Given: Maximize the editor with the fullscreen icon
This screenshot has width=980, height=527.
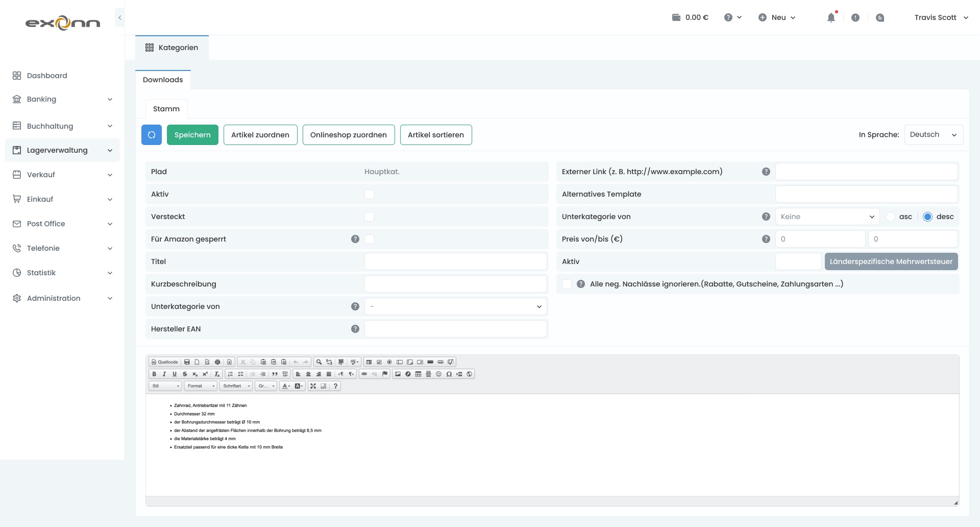Looking at the screenshot, I should 313,386.
